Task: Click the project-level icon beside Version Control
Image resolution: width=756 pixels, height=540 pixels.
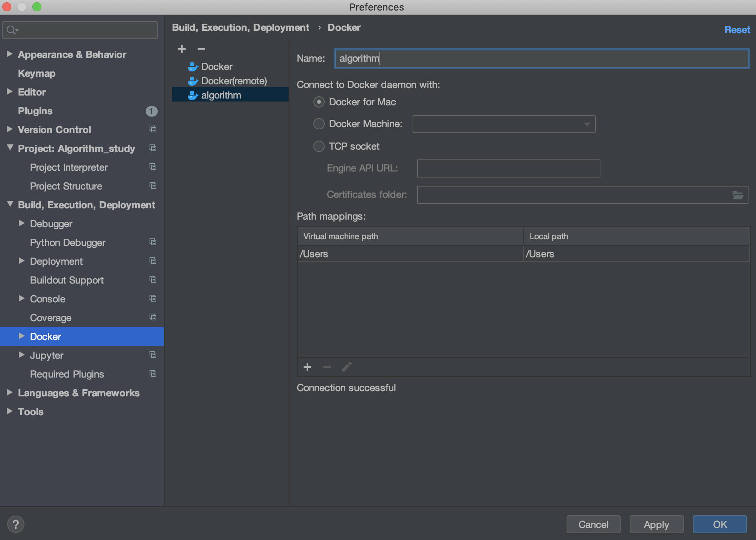Action: [153, 129]
